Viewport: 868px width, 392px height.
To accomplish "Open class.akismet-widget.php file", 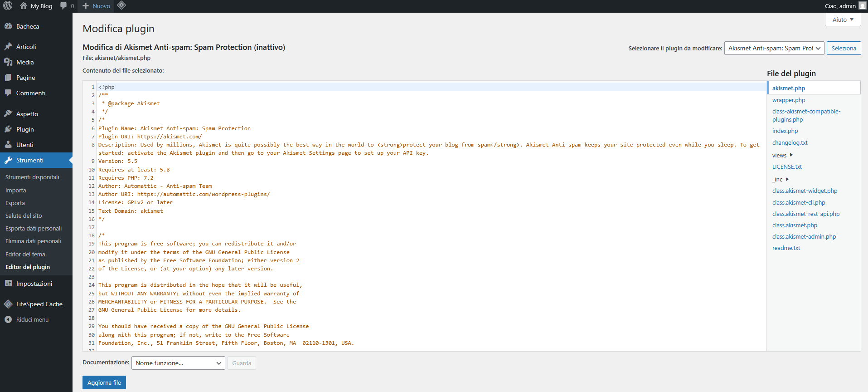I will [805, 191].
